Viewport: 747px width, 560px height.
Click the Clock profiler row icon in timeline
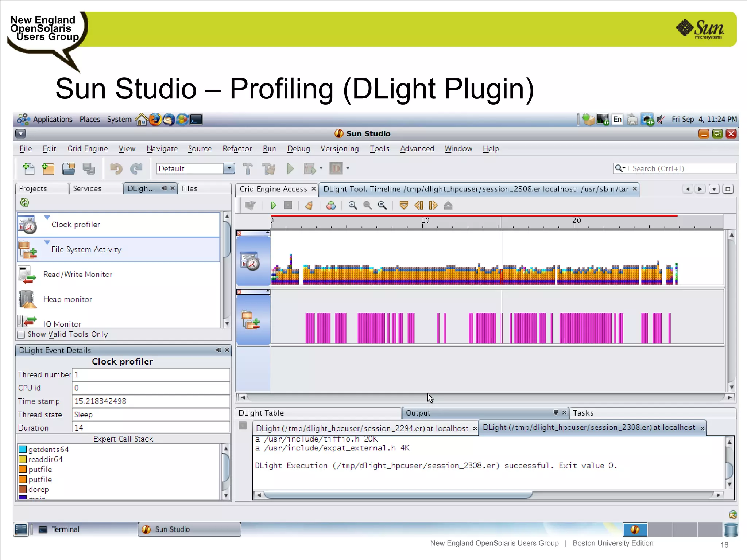[x=250, y=261]
